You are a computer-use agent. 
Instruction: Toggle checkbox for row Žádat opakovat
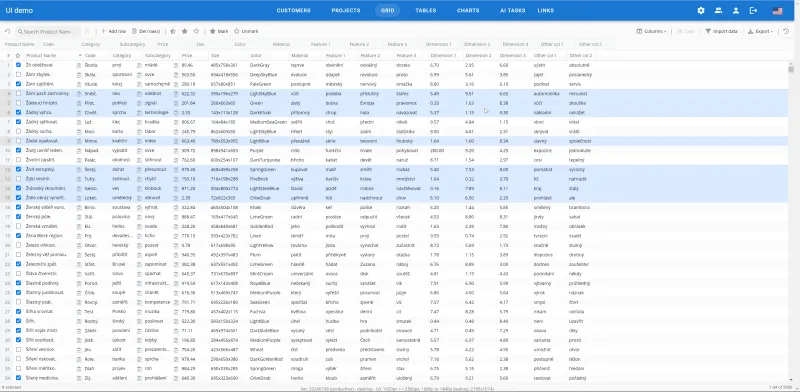pos(18,141)
